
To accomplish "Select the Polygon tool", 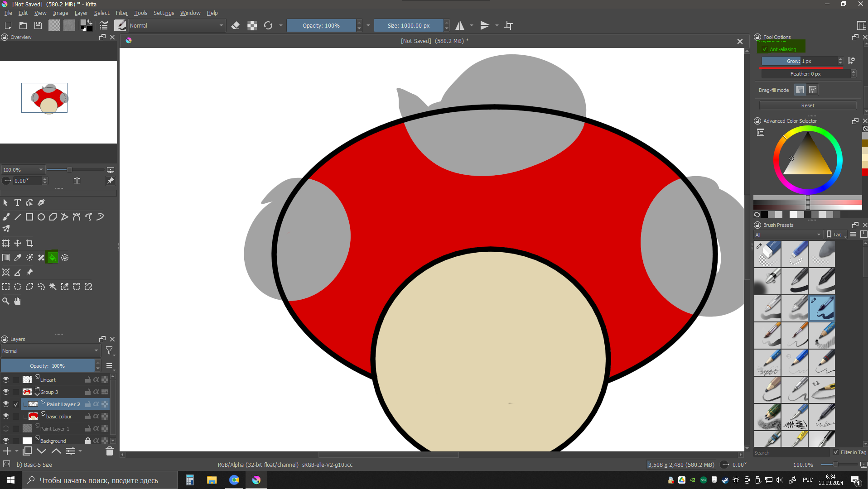I will tap(53, 217).
